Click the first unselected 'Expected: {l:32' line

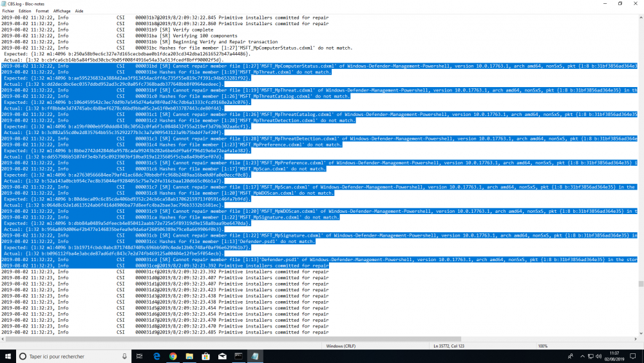[x=126, y=54]
